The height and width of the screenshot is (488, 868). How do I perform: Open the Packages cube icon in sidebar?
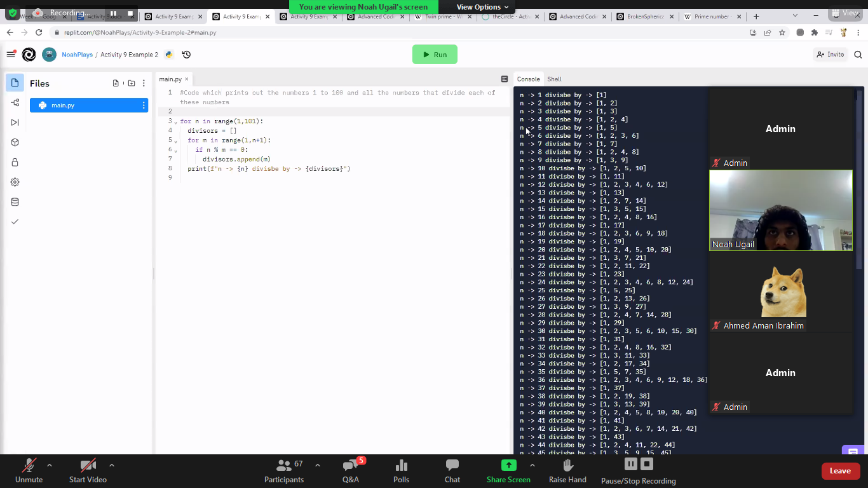pyautogui.click(x=15, y=142)
